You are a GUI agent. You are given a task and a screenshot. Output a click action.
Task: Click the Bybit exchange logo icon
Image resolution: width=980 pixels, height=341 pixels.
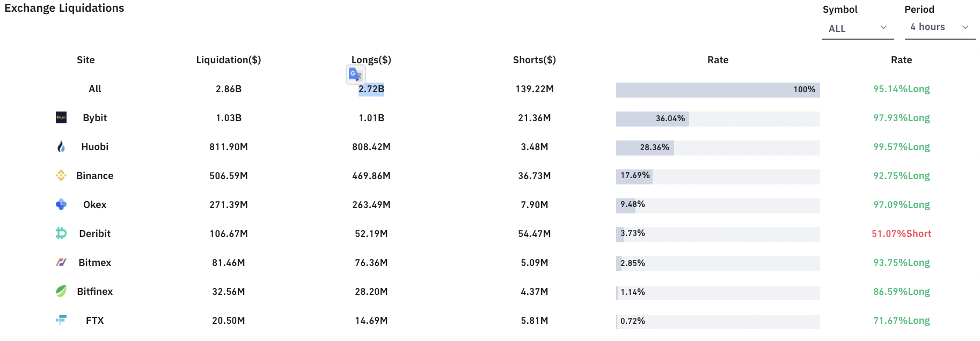pyautogui.click(x=61, y=117)
